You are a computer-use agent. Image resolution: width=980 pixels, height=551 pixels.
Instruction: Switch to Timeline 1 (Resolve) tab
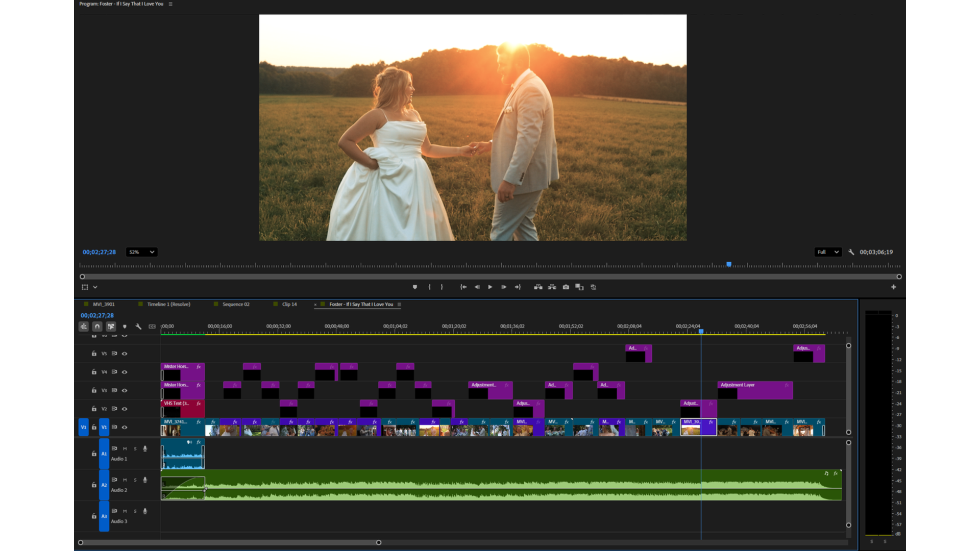click(168, 305)
